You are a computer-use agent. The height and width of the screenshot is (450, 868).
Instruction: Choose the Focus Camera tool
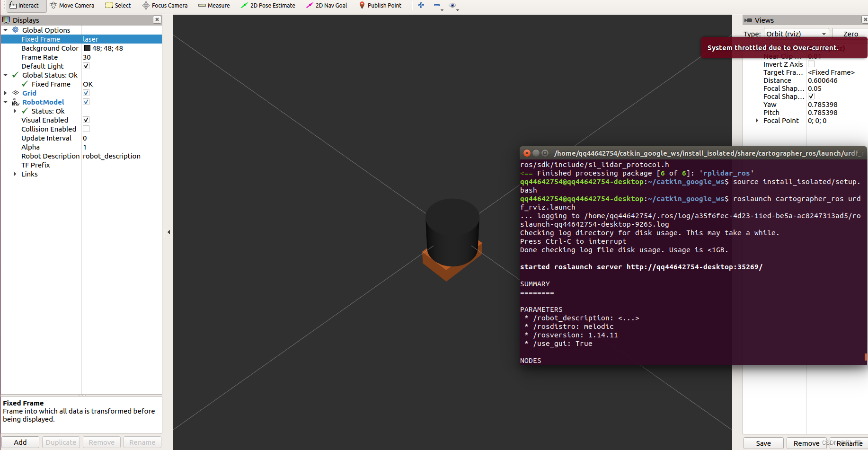click(165, 6)
